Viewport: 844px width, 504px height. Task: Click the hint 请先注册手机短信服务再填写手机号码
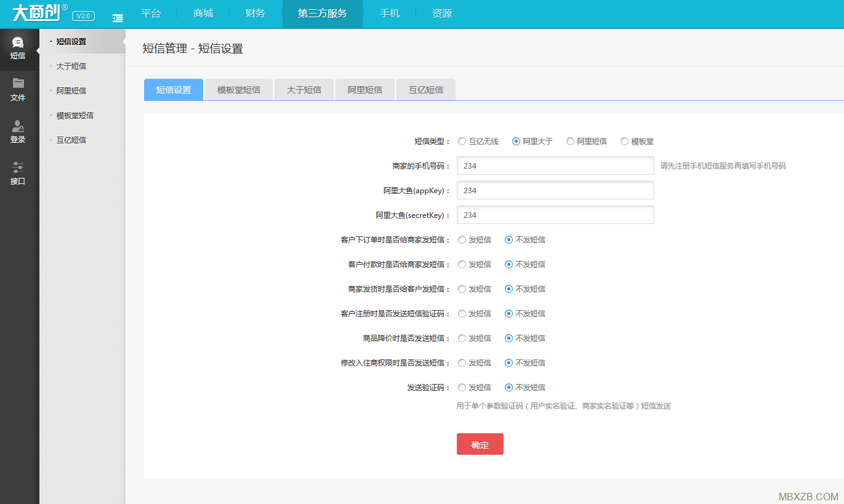(x=723, y=166)
